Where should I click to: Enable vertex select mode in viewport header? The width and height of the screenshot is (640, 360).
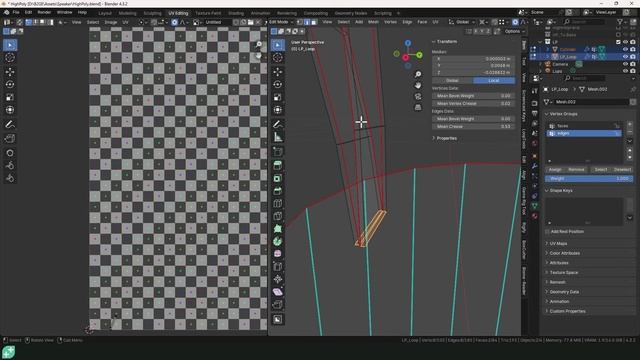pos(300,22)
